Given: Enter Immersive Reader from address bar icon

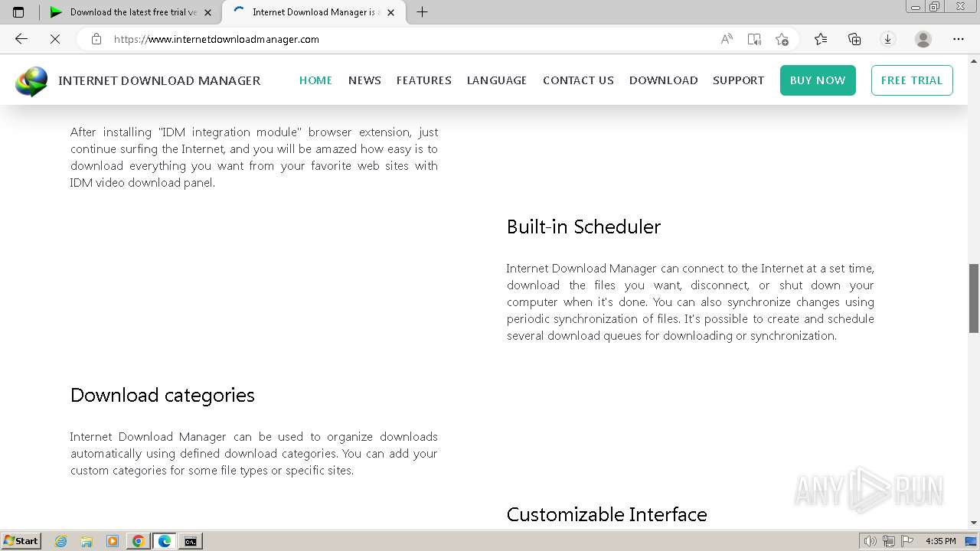Looking at the screenshot, I should click(754, 39).
